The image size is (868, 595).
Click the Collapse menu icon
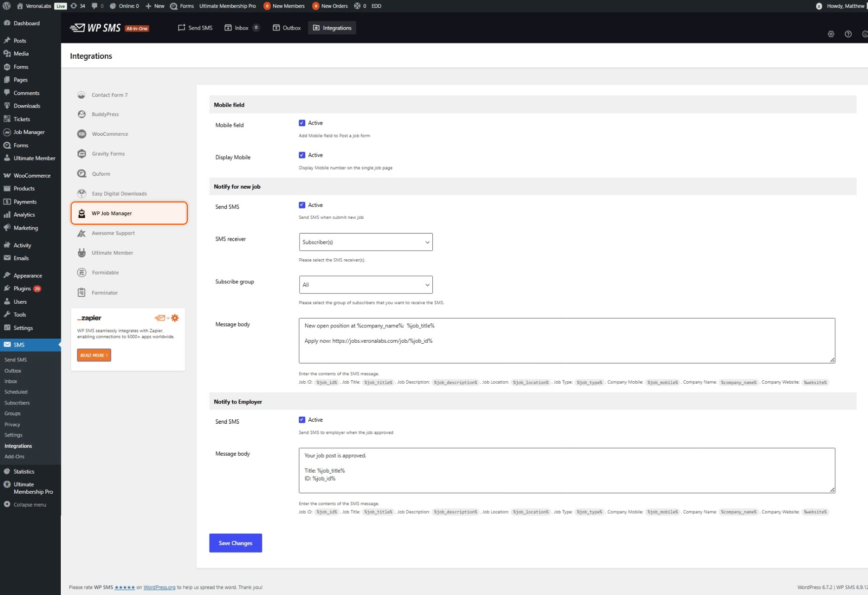tap(7, 505)
